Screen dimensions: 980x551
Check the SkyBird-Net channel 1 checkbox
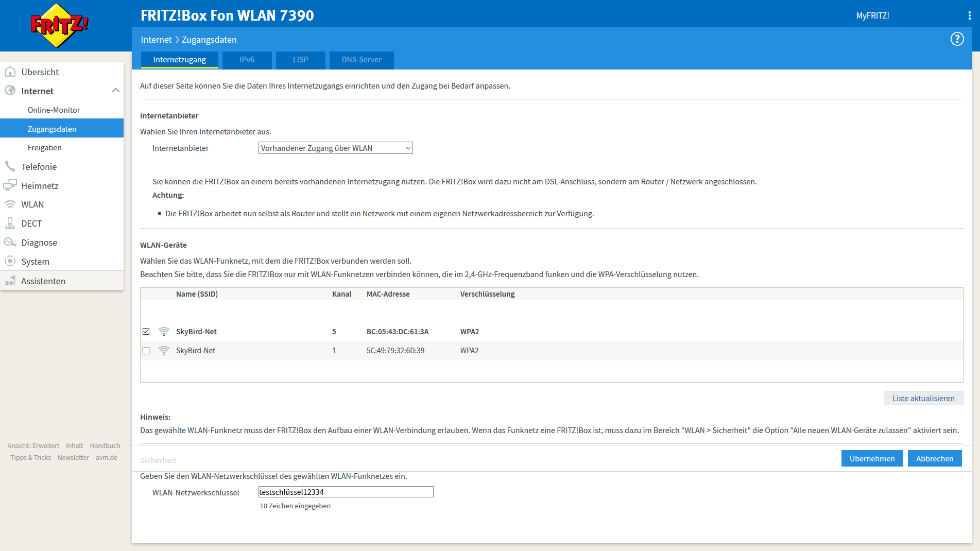(x=146, y=351)
